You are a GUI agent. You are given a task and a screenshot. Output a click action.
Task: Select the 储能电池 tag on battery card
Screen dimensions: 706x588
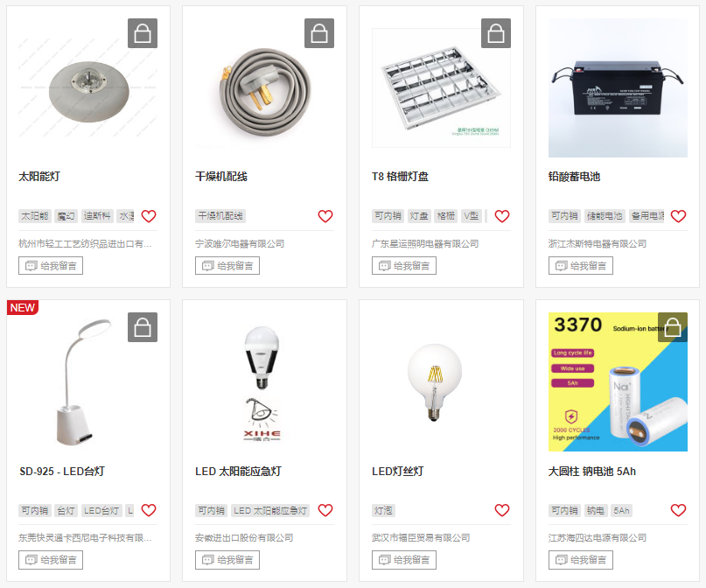click(x=605, y=216)
